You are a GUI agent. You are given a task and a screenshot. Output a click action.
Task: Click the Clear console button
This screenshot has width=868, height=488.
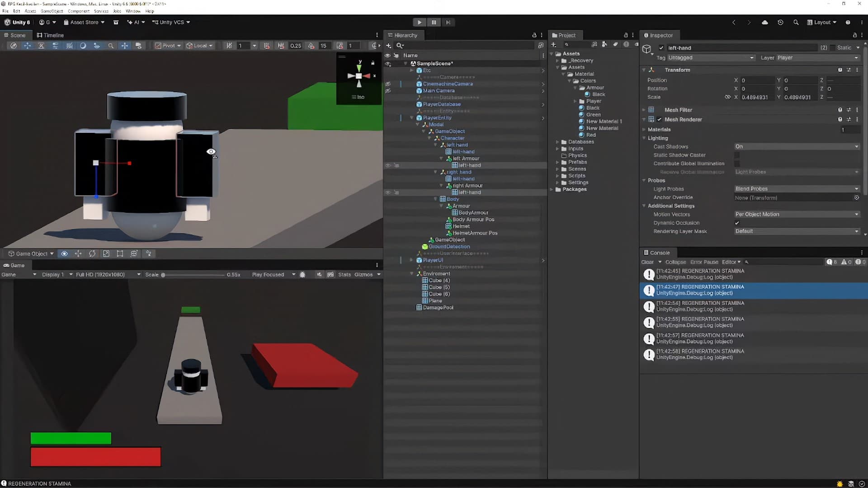click(647, 262)
